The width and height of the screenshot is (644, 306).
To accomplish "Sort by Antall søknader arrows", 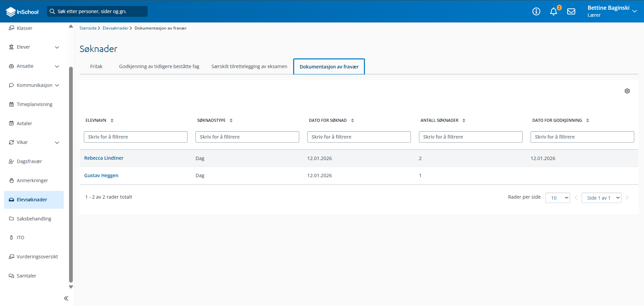I will tap(464, 120).
